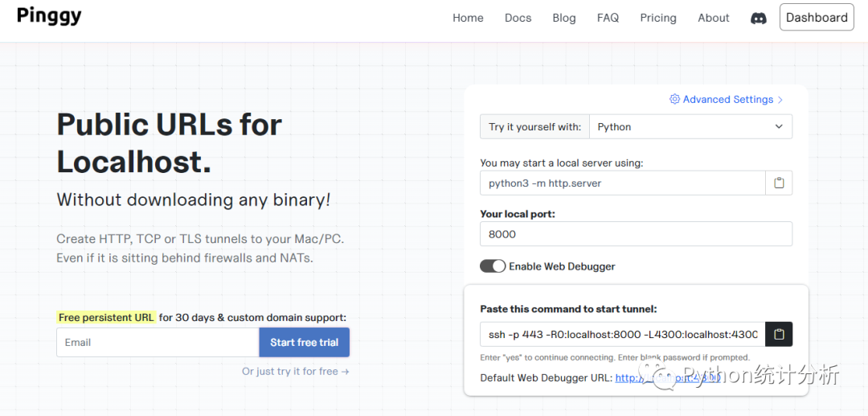The width and height of the screenshot is (868, 416).
Task: Open the Python language dropdown
Action: pyautogui.click(x=691, y=127)
